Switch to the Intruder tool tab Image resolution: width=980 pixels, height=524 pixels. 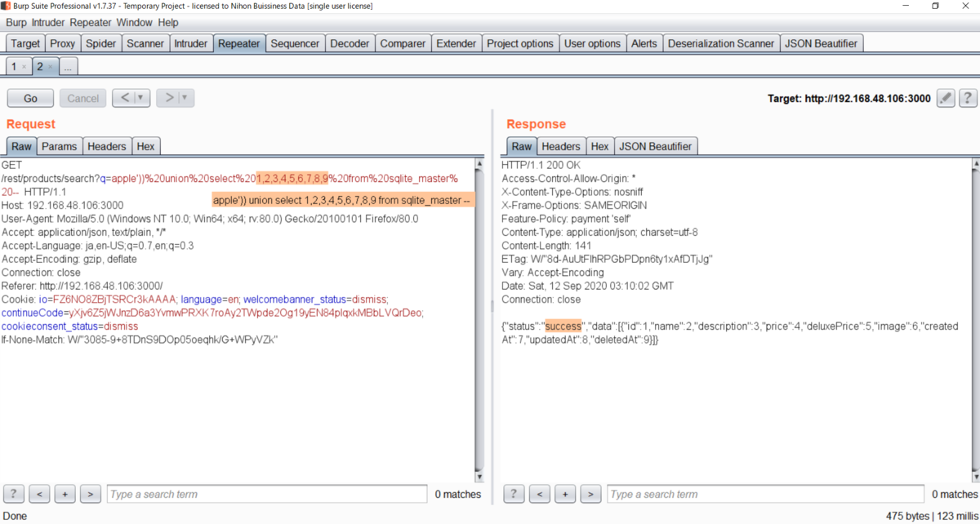click(x=190, y=43)
